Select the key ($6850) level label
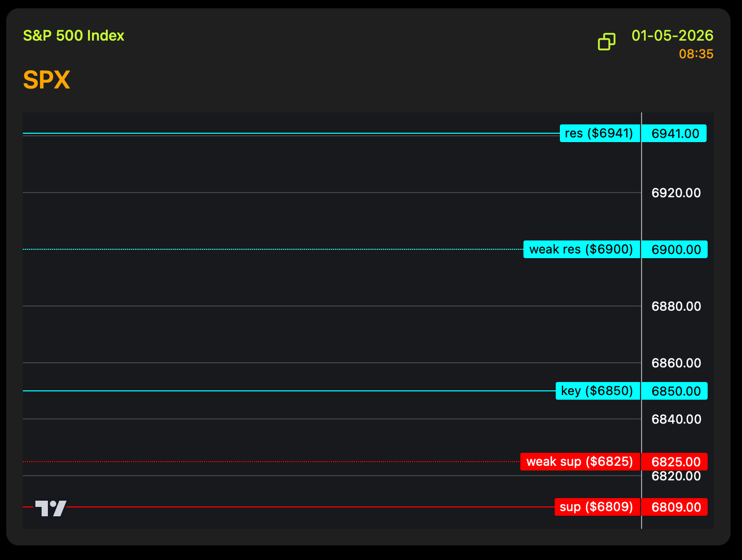 [x=597, y=391]
